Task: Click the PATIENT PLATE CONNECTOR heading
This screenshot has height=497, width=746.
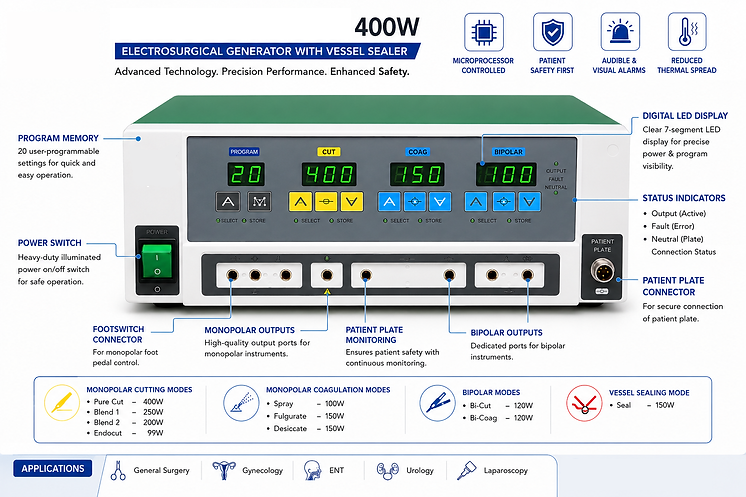Action: [x=673, y=286]
